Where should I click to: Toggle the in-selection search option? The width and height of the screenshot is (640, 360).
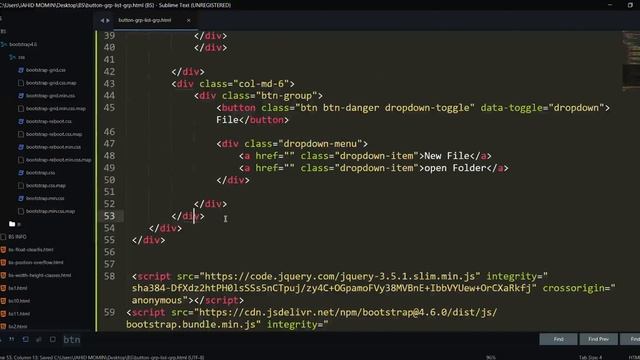[39, 339]
